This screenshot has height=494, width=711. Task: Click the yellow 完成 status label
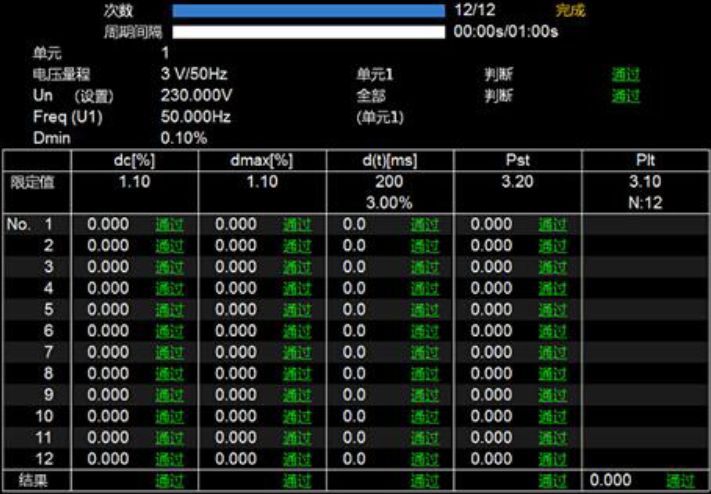coord(570,11)
